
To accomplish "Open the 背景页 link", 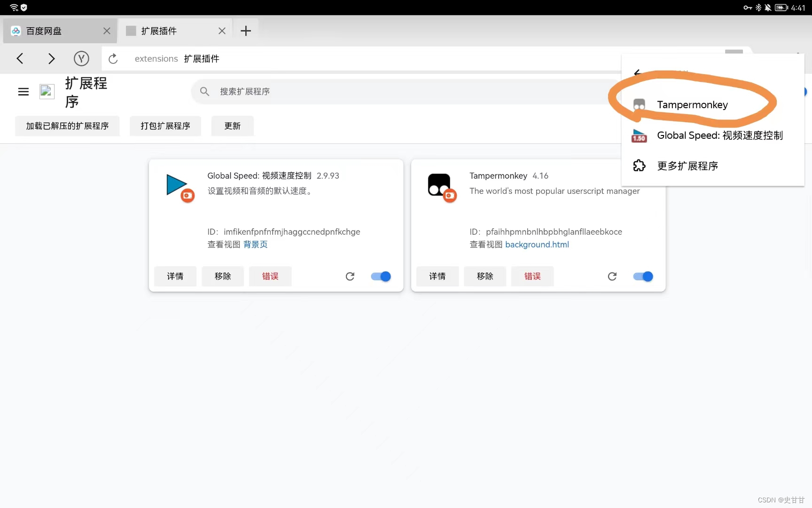I will tap(255, 245).
